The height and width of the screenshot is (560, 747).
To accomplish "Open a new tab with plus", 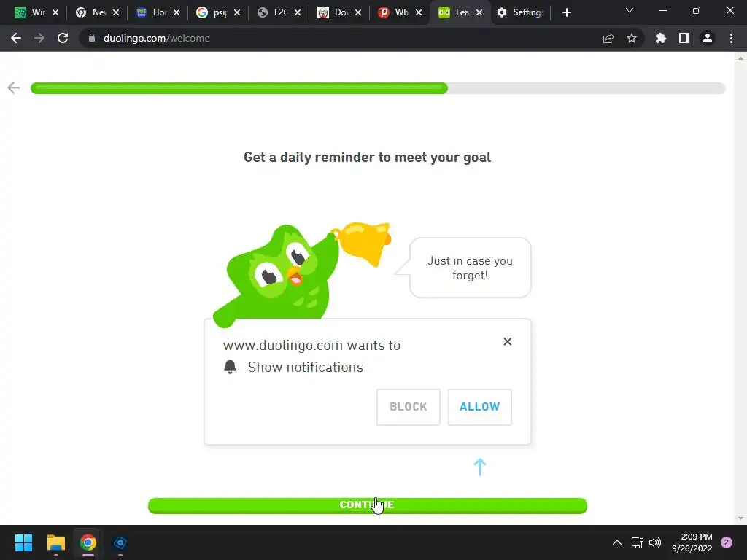I will (x=566, y=13).
